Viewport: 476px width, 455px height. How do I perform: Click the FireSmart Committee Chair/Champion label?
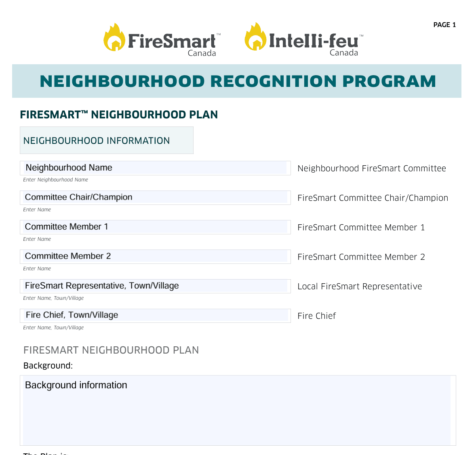[373, 198]
